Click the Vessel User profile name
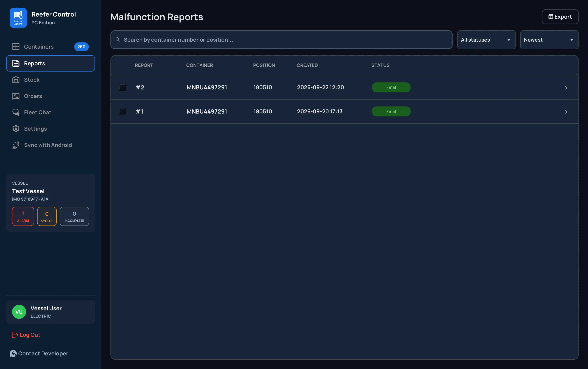 46,309
